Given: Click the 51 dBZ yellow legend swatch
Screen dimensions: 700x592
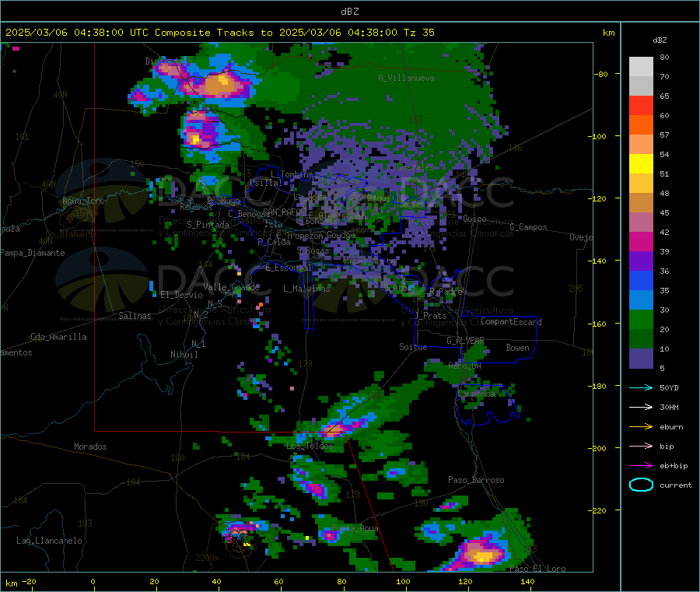Looking at the screenshot, I should coord(641,163).
